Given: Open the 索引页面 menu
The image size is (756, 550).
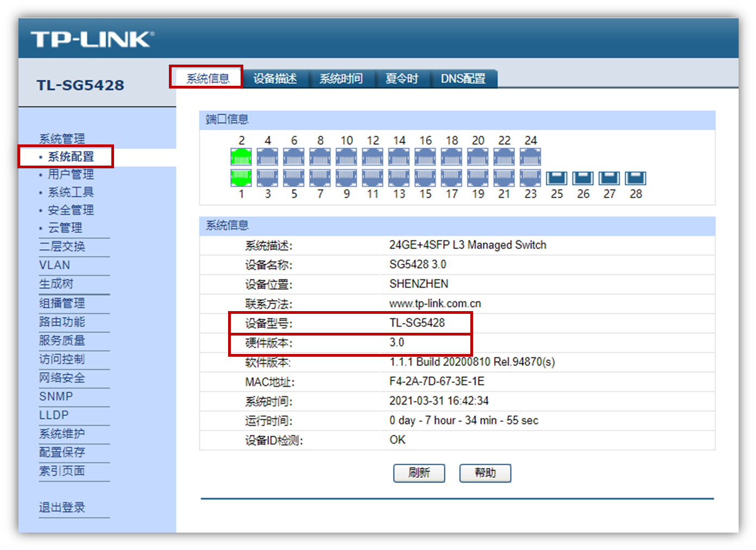Looking at the screenshot, I should point(62,471).
